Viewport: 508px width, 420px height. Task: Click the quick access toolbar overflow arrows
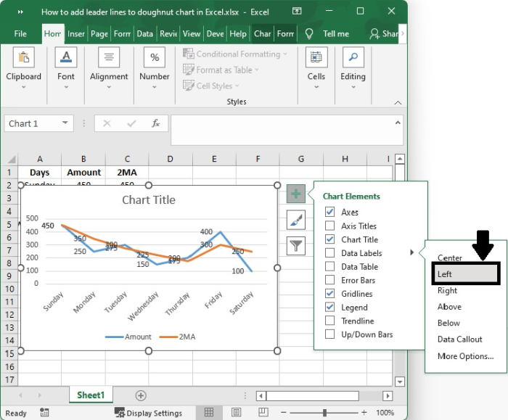click(x=20, y=12)
